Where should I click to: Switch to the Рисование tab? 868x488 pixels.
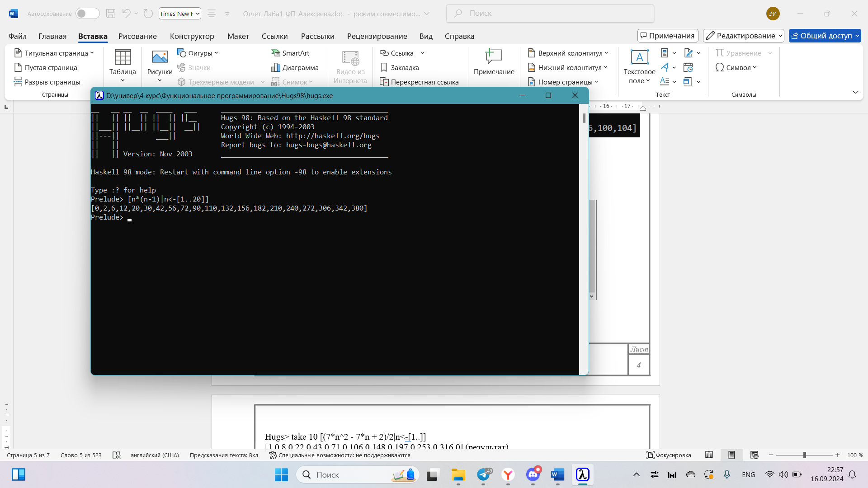pos(137,36)
